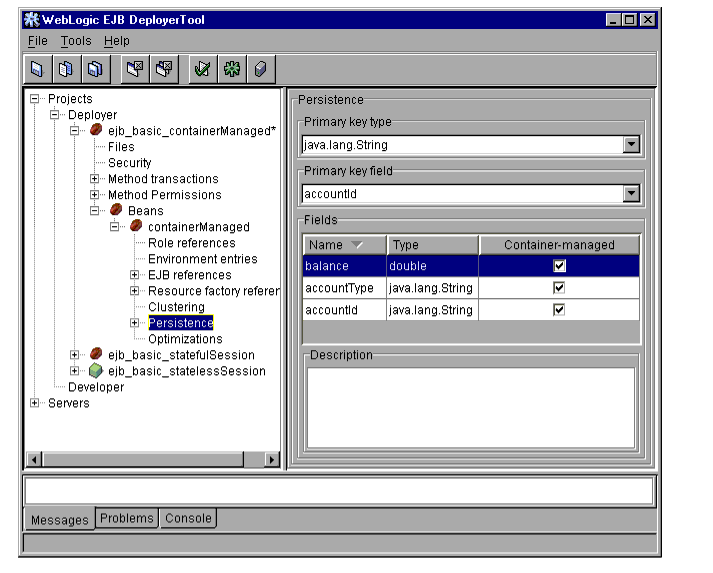Open the Primary key field dropdown
Viewport: 713px width, 573px height.
pos(631,194)
